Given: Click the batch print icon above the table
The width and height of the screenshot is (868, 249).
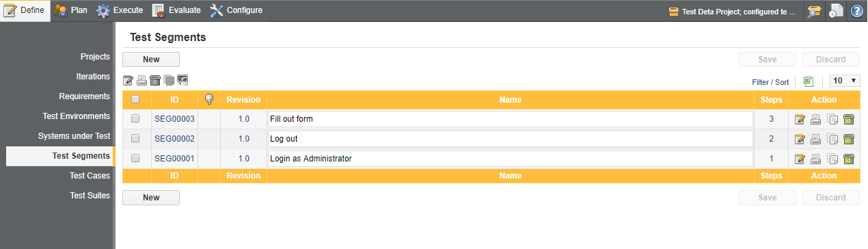Looking at the screenshot, I should tap(141, 81).
